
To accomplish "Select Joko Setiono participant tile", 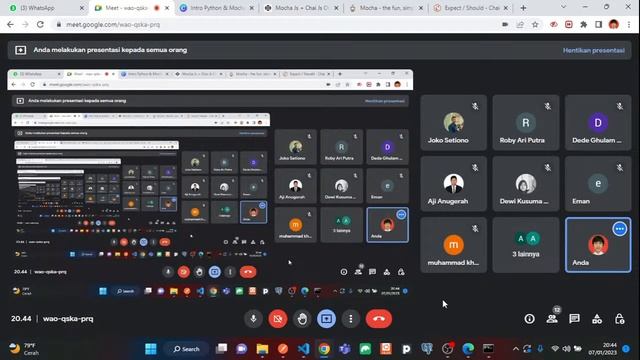I will point(453,122).
